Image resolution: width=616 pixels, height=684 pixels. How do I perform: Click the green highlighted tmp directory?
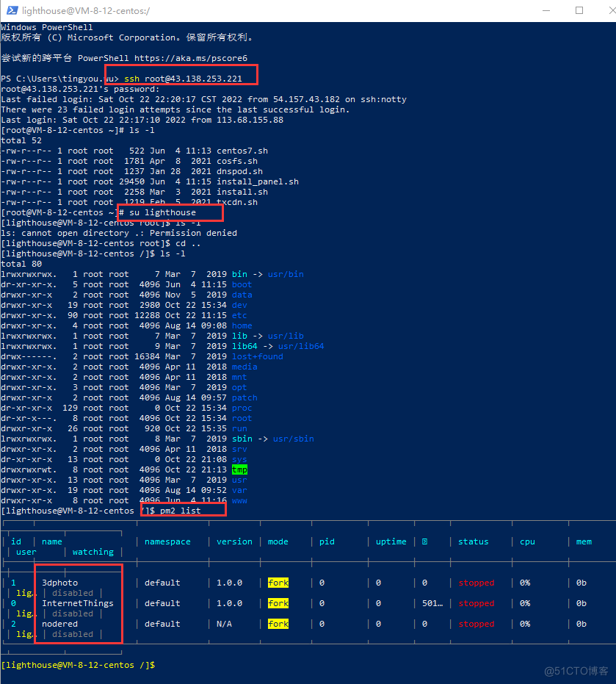[x=239, y=469]
